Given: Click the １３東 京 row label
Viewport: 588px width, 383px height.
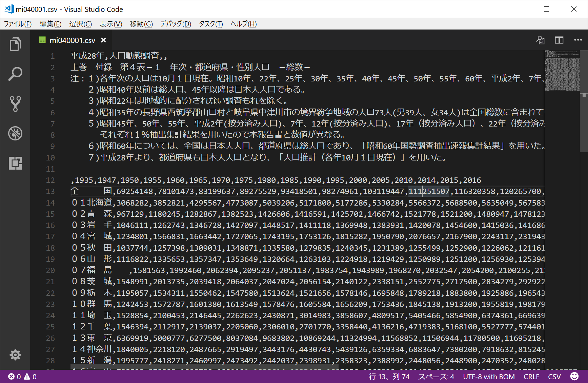Looking at the screenshot, I should click(x=91, y=338).
